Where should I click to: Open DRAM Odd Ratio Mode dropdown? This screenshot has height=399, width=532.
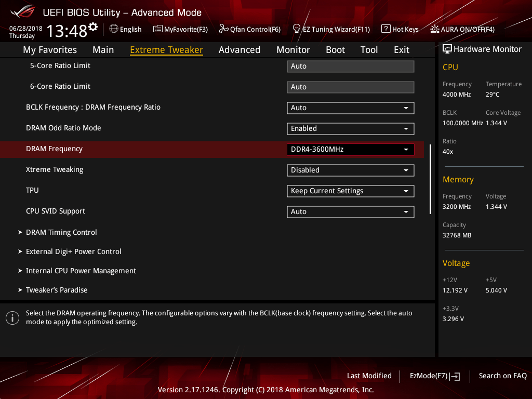coord(351,129)
